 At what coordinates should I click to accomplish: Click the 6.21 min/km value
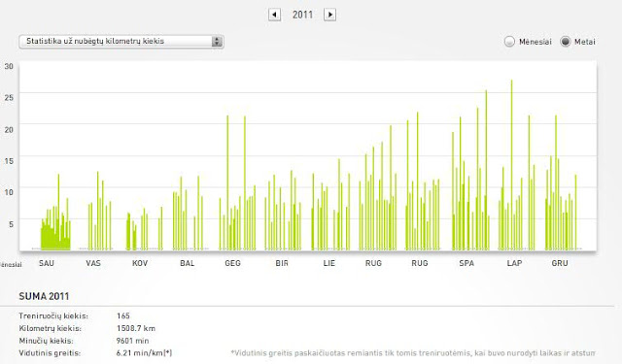(x=144, y=353)
